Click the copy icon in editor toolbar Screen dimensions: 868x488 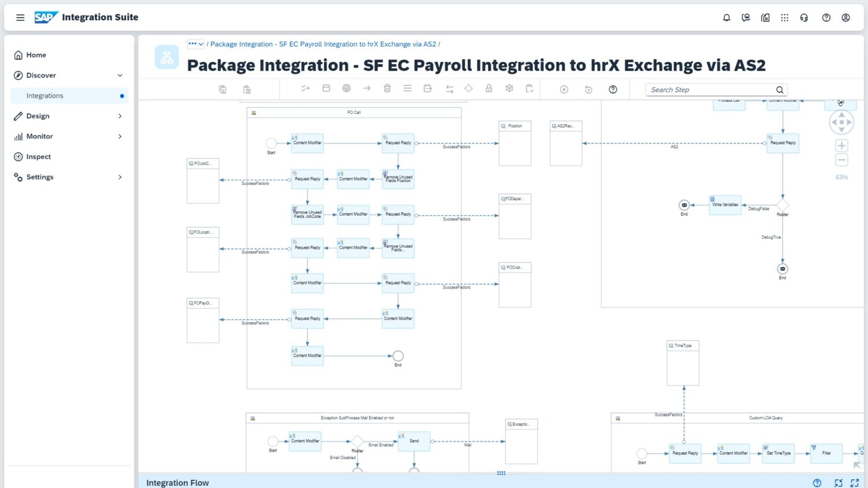coord(223,89)
